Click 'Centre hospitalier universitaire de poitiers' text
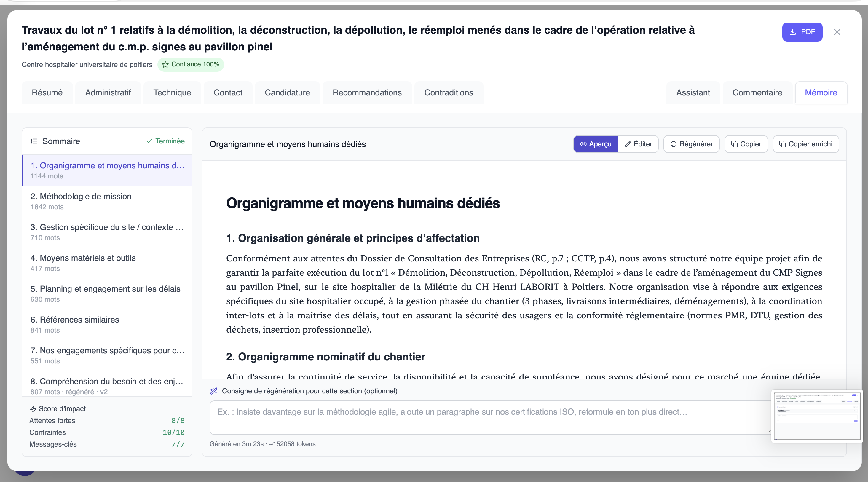This screenshot has height=482, width=868. point(87,65)
